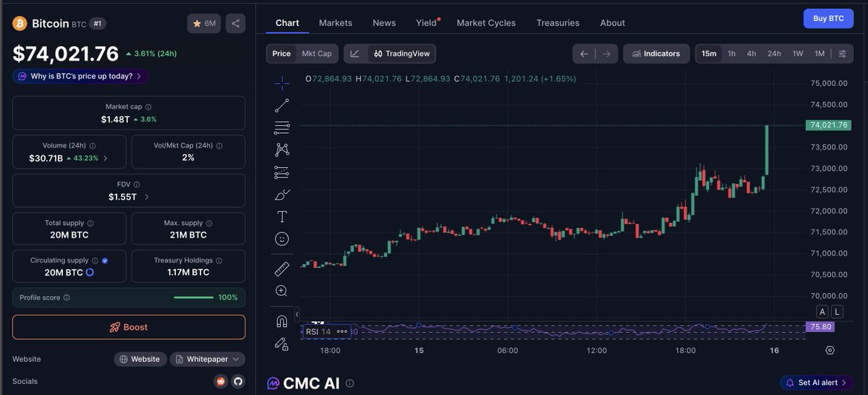
Task: Open Total supply info icon
Action: pyautogui.click(x=90, y=224)
